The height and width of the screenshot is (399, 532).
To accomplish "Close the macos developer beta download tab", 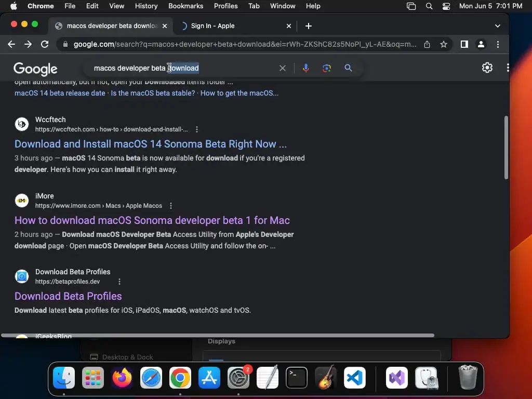I will pyautogui.click(x=165, y=26).
